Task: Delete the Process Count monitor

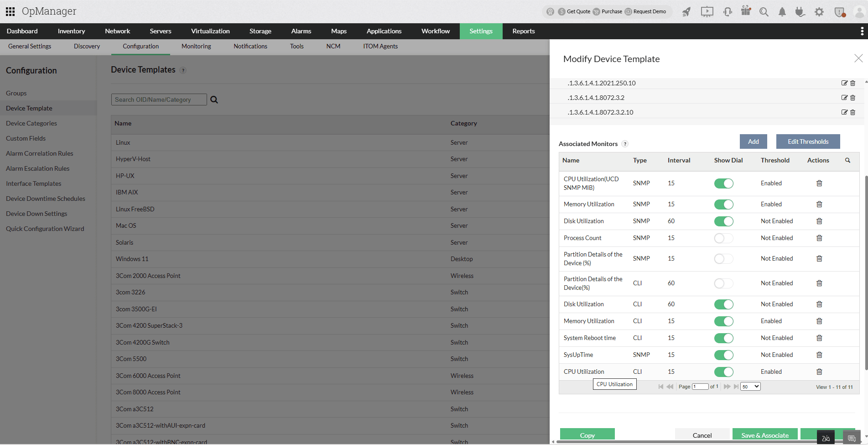Action: pyautogui.click(x=819, y=238)
